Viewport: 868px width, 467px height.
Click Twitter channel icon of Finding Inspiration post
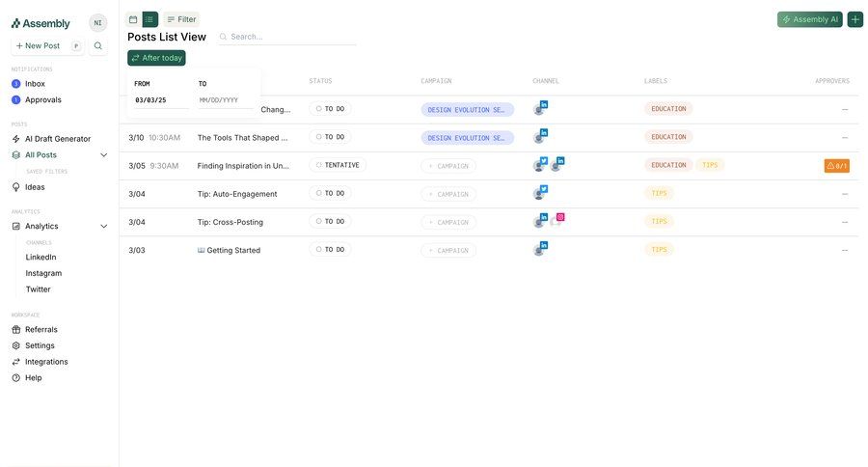(x=541, y=164)
